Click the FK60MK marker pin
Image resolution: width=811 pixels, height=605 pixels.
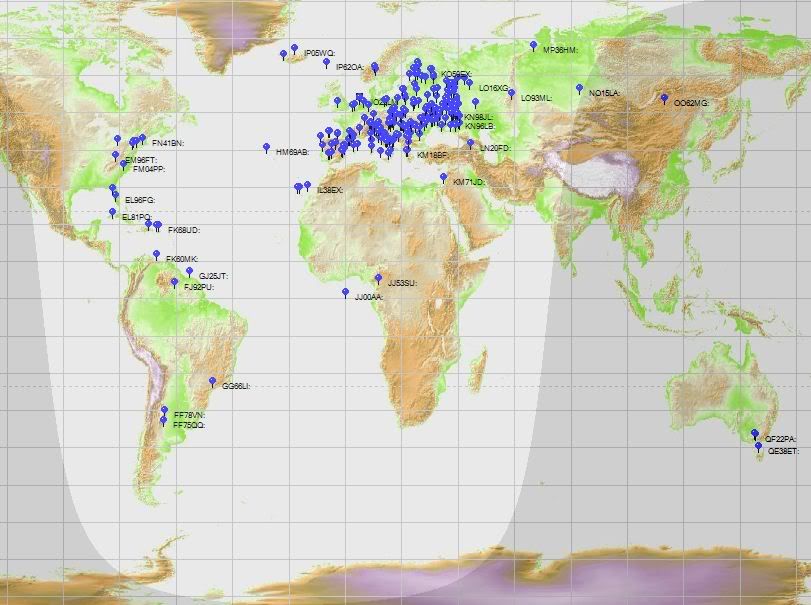tap(156, 255)
